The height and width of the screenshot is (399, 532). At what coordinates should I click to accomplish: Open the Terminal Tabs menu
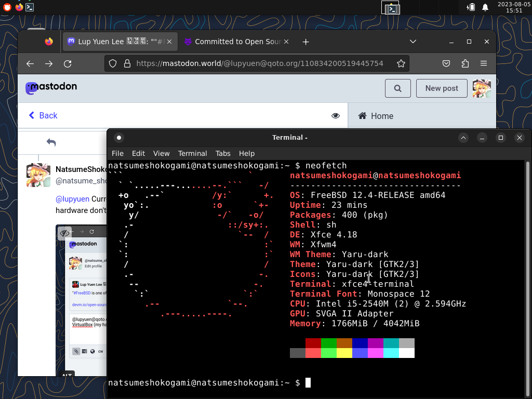coord(223,153)
